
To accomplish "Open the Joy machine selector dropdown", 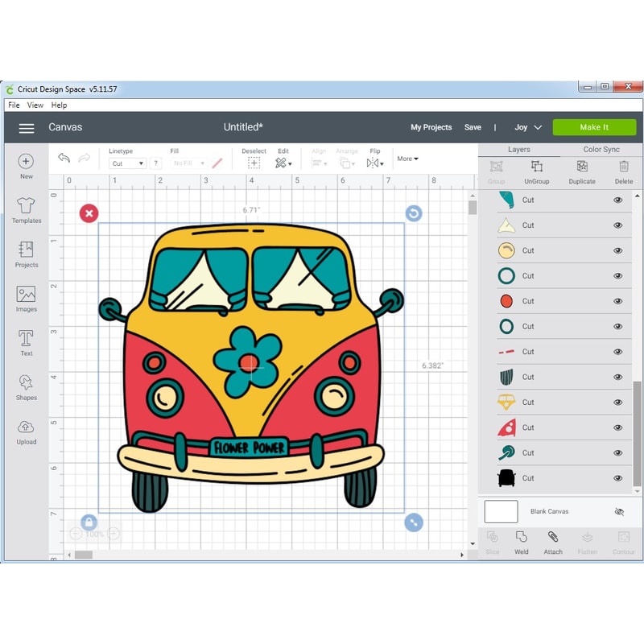I will (528, 127).
